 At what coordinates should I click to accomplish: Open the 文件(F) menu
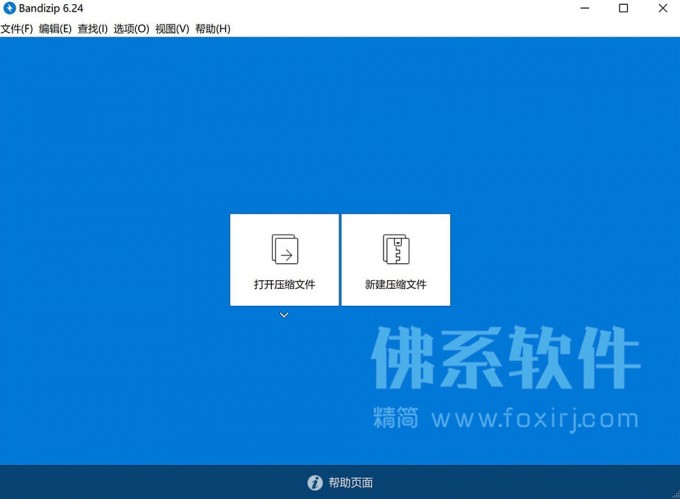(17, 29)
